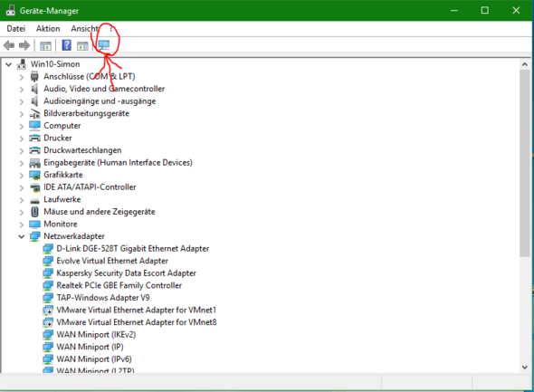This screenshot has height=392, width=534.
Task: Toggle the action pane toolbar icon
Action: point(82,45)
